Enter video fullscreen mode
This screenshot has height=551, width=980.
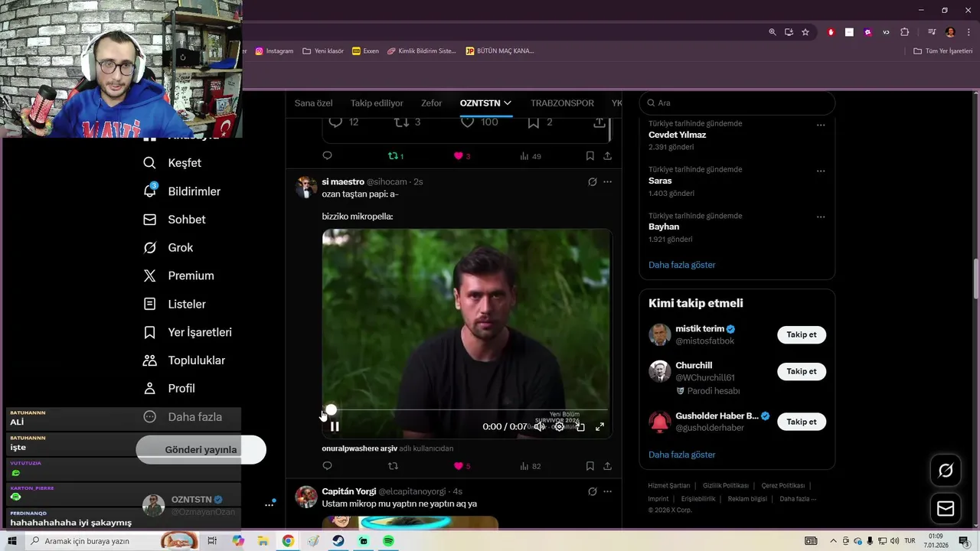tap(600, 427)
